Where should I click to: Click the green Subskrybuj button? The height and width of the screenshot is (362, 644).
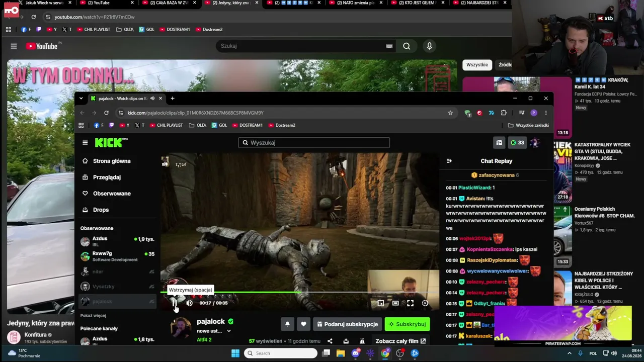(407, 324)
